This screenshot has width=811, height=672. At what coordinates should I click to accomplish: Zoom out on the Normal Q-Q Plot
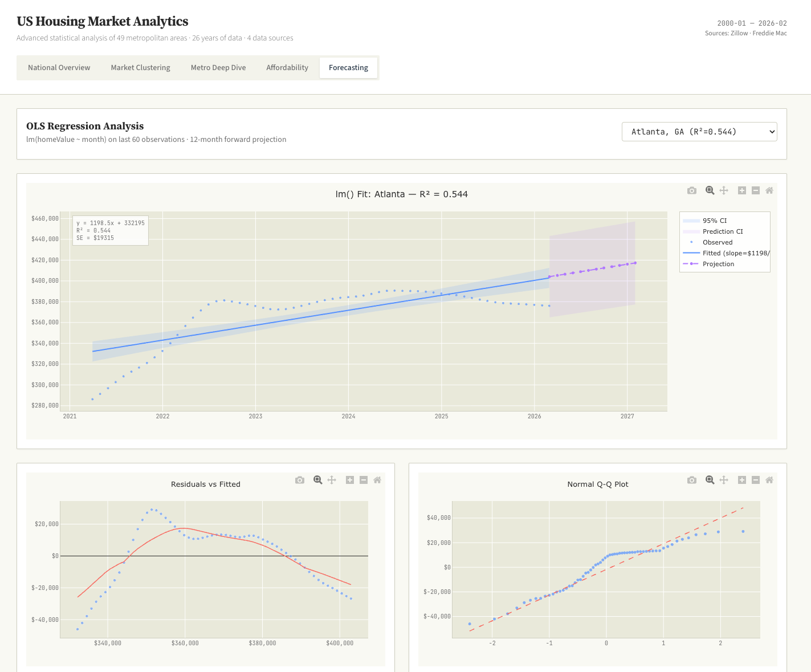pos(756,480)
